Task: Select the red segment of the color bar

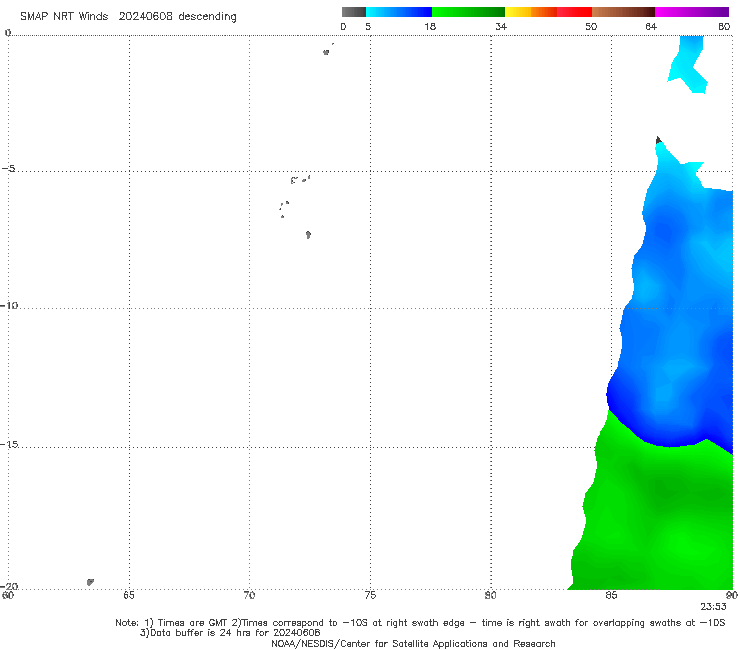Action: 574,12
